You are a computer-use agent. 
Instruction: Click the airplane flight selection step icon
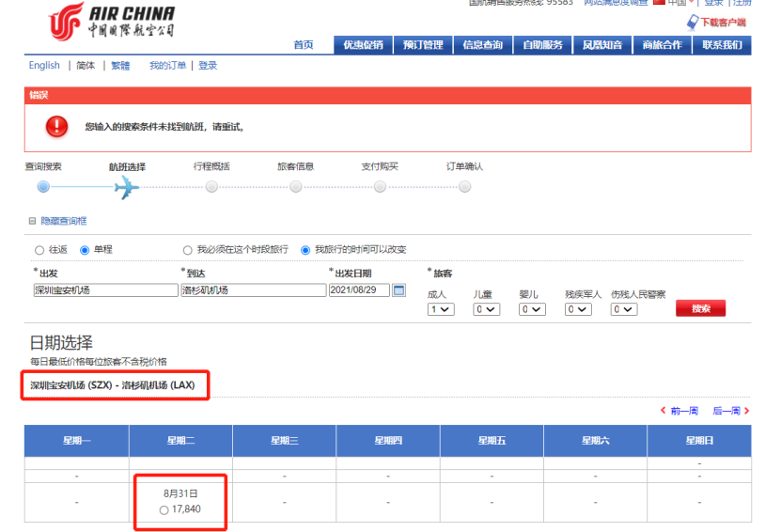click(126, 187)
